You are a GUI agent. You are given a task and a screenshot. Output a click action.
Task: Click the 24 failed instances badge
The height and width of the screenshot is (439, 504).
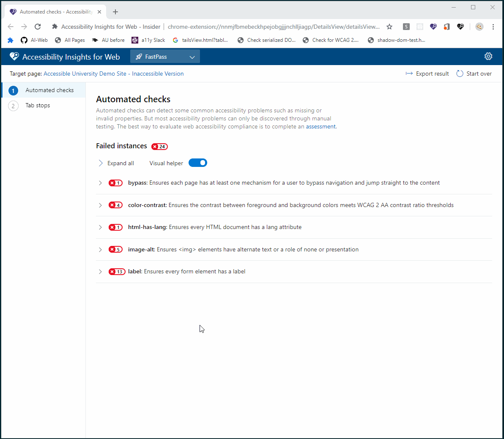(159, 147)
